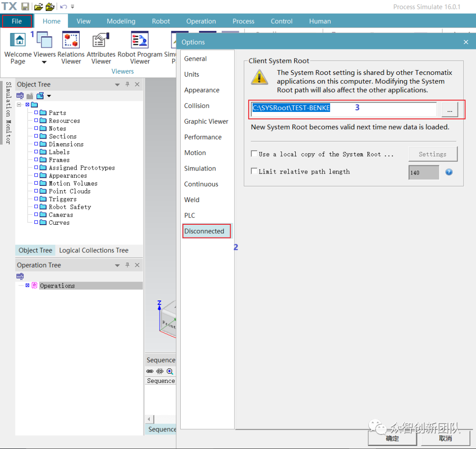The height and width of the screenshot is (449, 476).
Task: Click the disabled Settings button
Action: pos(433,154)
